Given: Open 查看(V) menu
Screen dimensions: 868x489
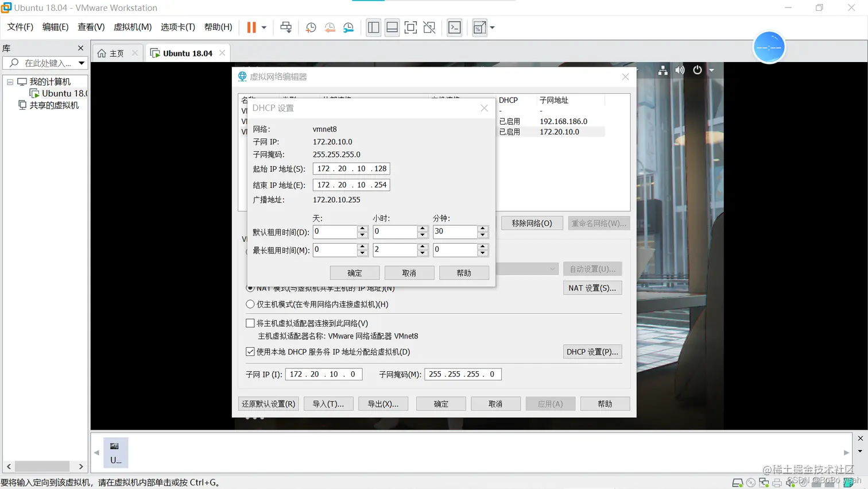Looking at the screenshot, I should pyautogui.click(x=91, y=27).
